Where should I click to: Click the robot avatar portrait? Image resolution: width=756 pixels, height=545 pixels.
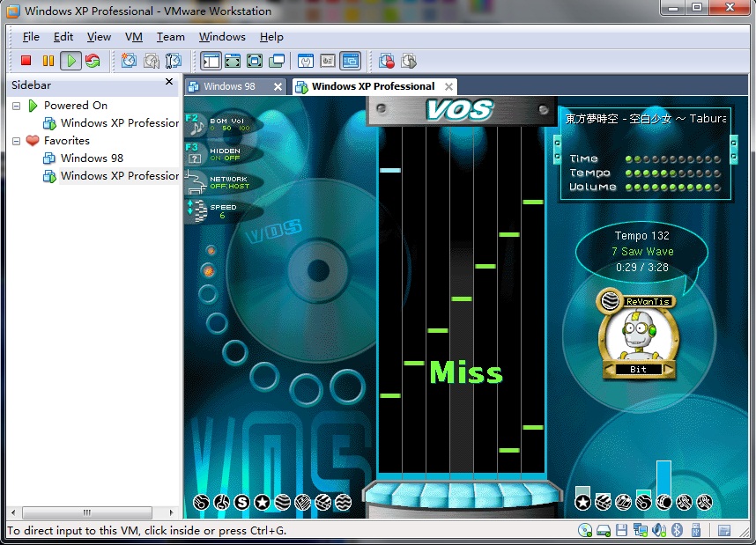(x=638, y=335)
